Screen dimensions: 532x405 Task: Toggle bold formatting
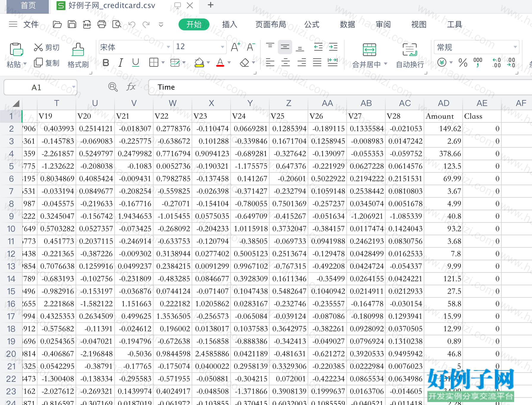[106, 63]
